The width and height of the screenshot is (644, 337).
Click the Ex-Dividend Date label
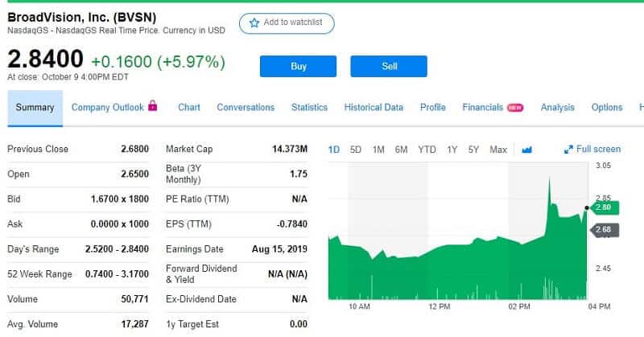200,299
